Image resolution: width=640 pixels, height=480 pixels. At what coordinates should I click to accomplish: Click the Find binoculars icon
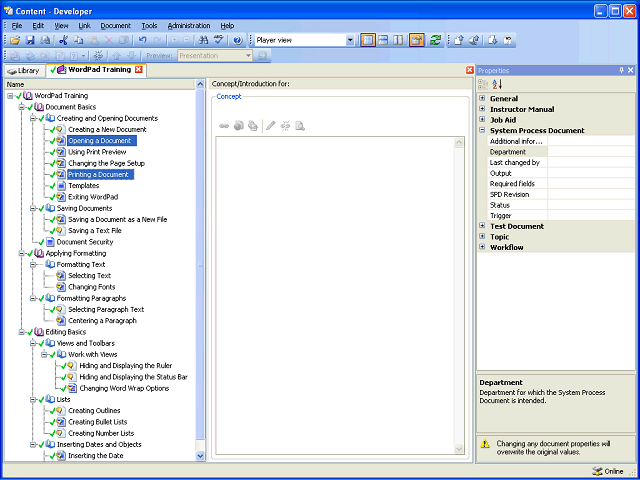203,40
